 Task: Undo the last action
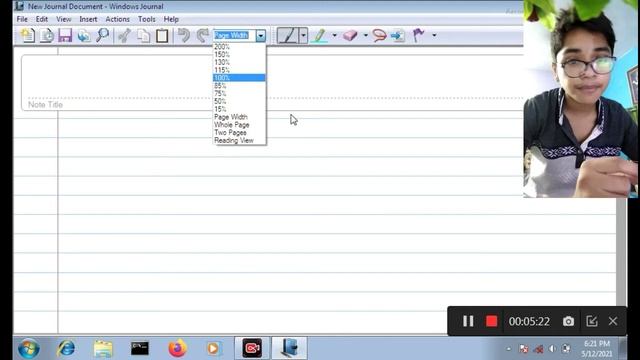coord(184,36)
